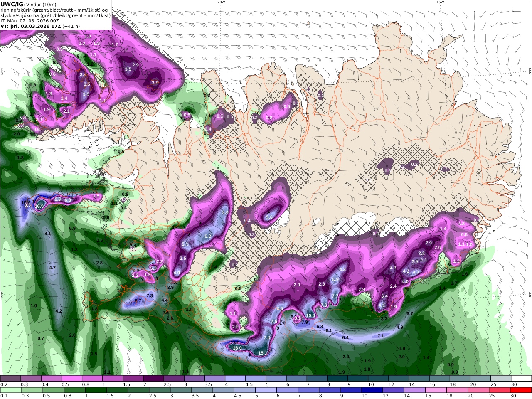
Task: Click snow legend swatch between 1 and 1.5
Action: [112, 378]
